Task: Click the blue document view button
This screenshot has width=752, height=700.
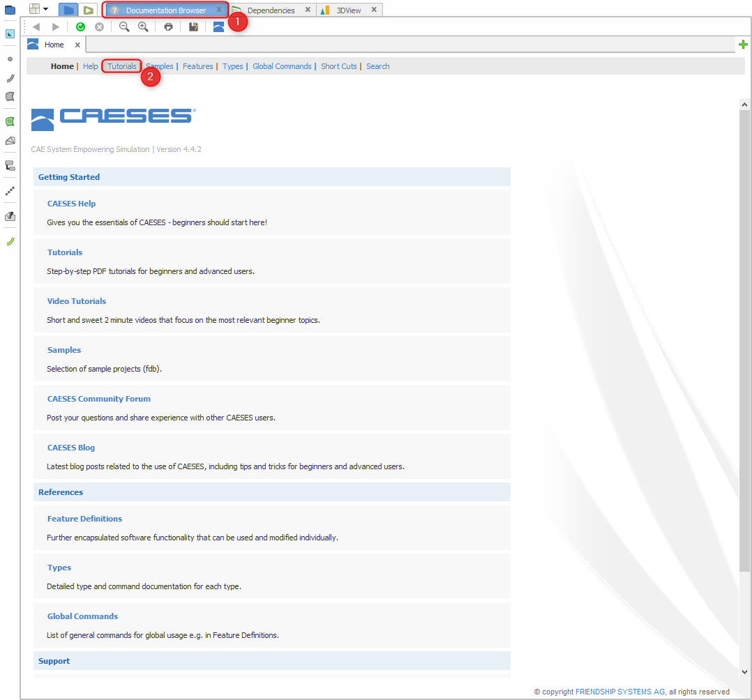Action: click(68, 10)
